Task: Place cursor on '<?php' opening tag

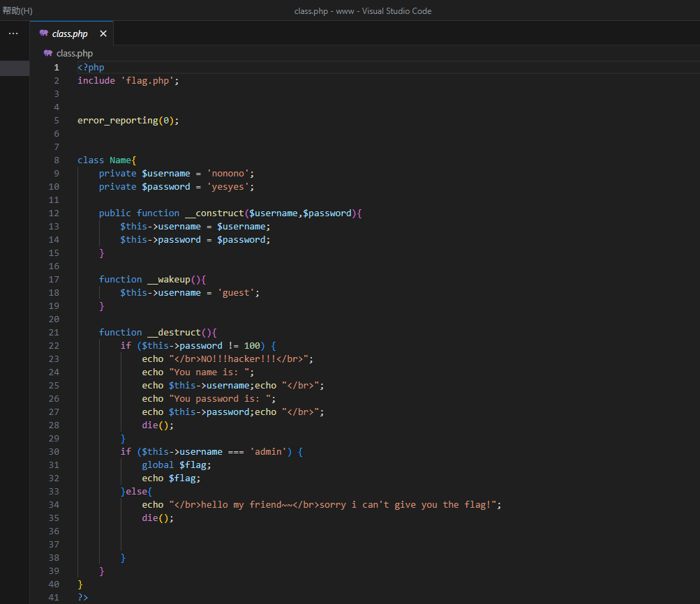Action: 91,68
